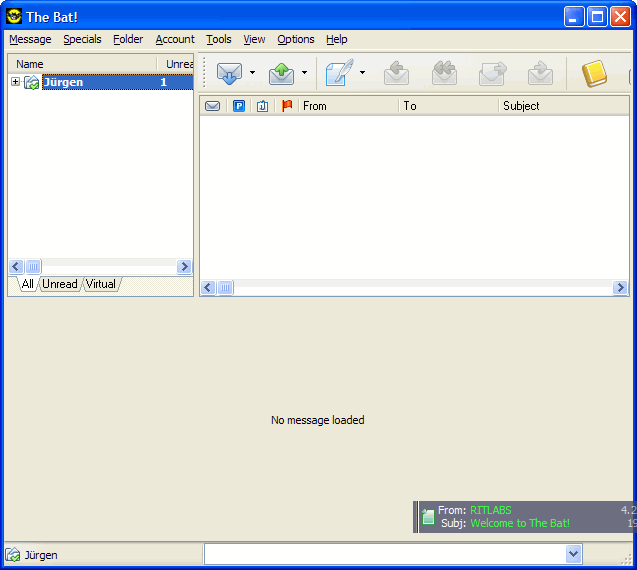Click Jürgen text in status bar
This screenshot has height=570, width=637.
[41, 555]
